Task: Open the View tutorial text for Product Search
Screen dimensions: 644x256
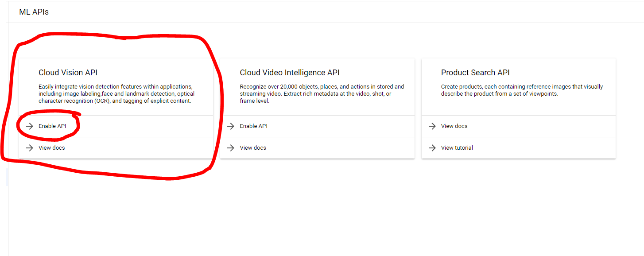Action: [x=457, y=148]
